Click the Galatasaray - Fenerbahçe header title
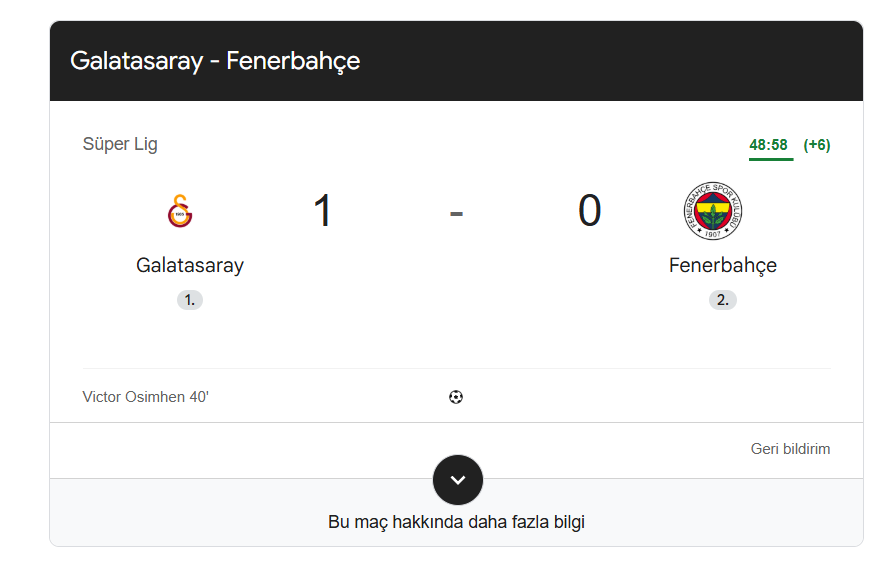Screen dimensions: 882x570 [215, 61]
